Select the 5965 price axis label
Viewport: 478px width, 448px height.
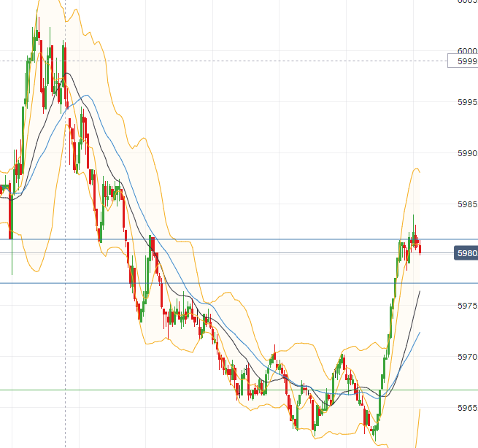pos(467,408)
